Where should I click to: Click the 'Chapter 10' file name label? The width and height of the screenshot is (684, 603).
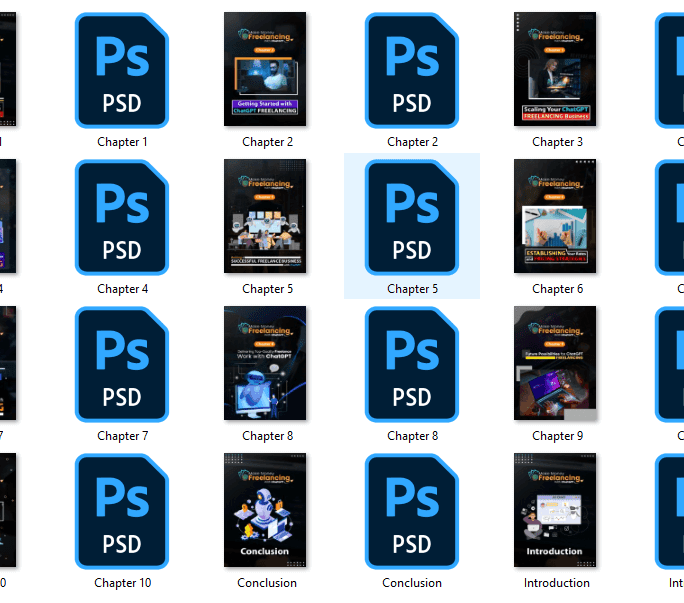[x=122, y=583]
